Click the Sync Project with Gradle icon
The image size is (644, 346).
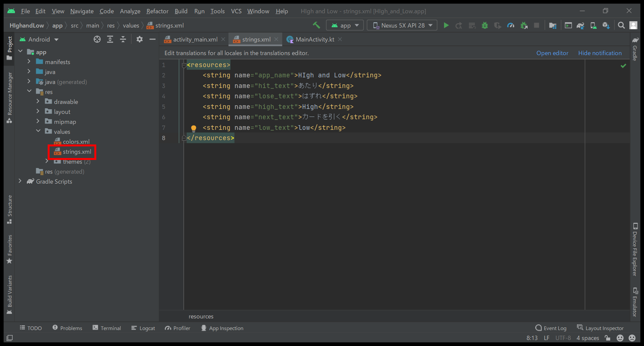click(580, 25)
